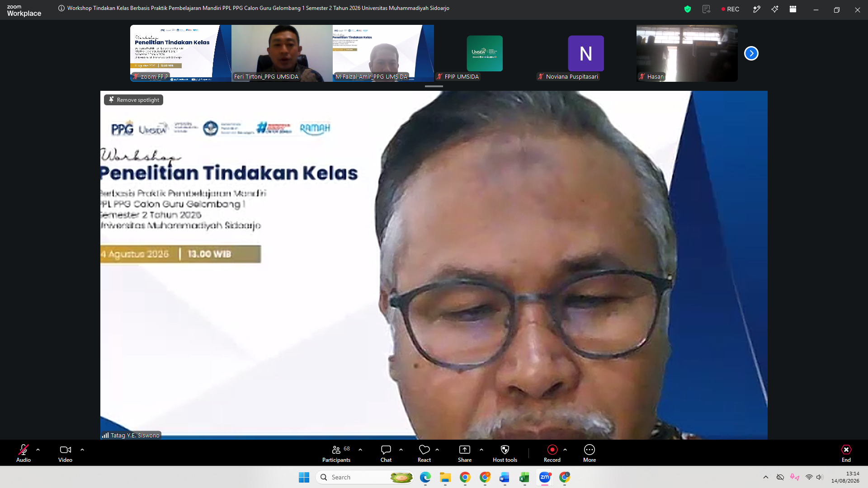Open Host tools shield
This screenshot has height=488, width=868.
(505, 453)
